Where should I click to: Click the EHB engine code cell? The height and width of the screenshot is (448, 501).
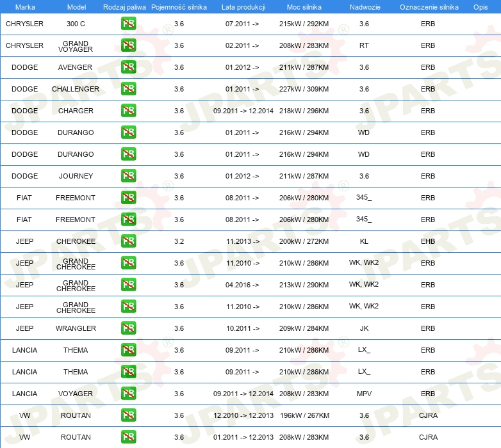click(428, 241)
